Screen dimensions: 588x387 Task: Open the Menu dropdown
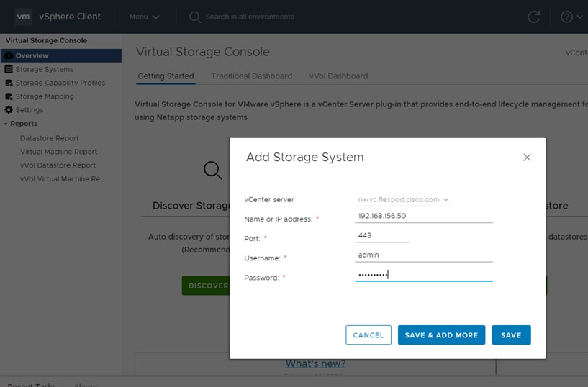[x=144, y=17]
